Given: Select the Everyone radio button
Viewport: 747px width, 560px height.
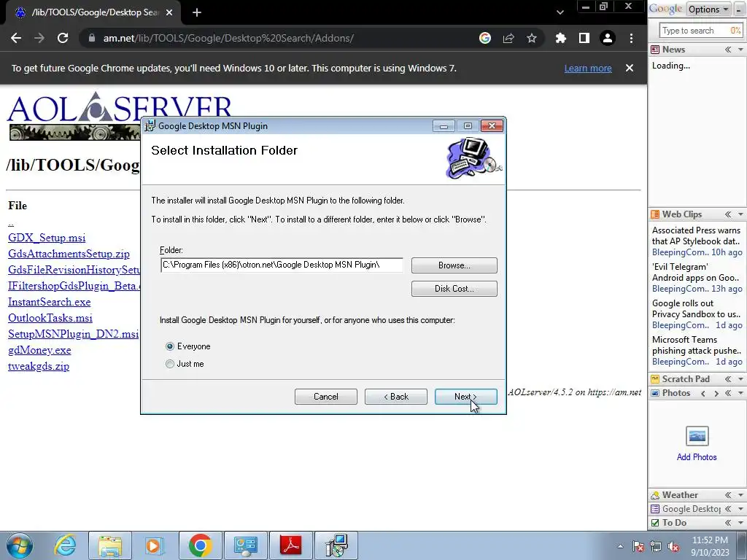Looking at the screenshot, I should pos(170,346).
